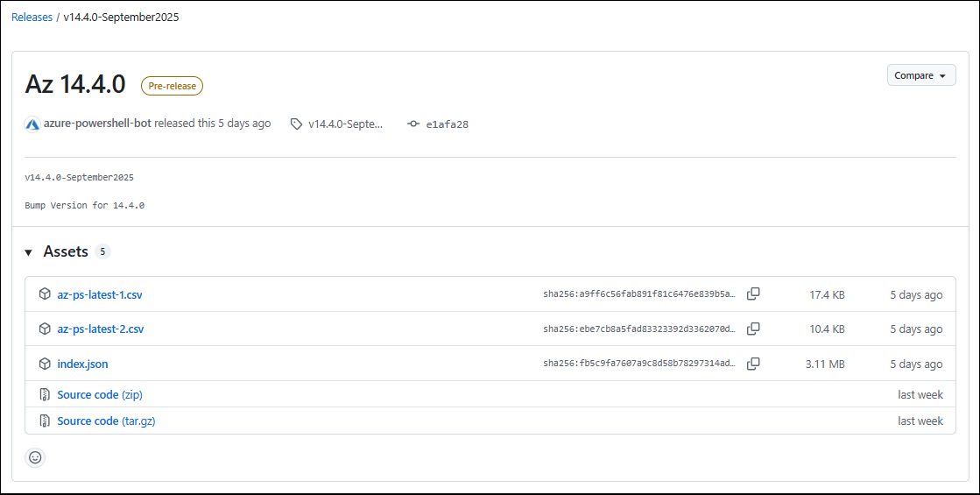Download az-ps-latest-1.csv
980x495 pixels.
[x=100, y=294]
